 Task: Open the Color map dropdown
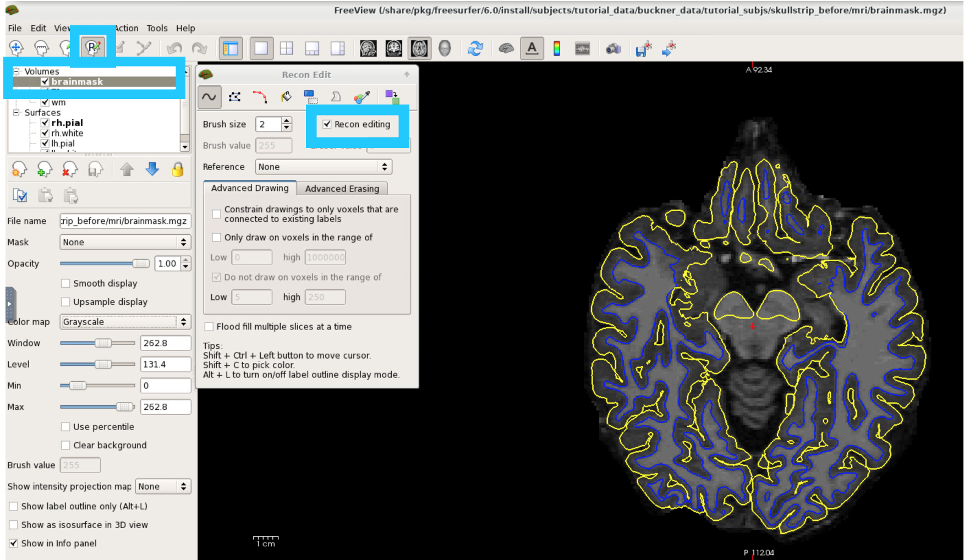(x=125, y=322)
